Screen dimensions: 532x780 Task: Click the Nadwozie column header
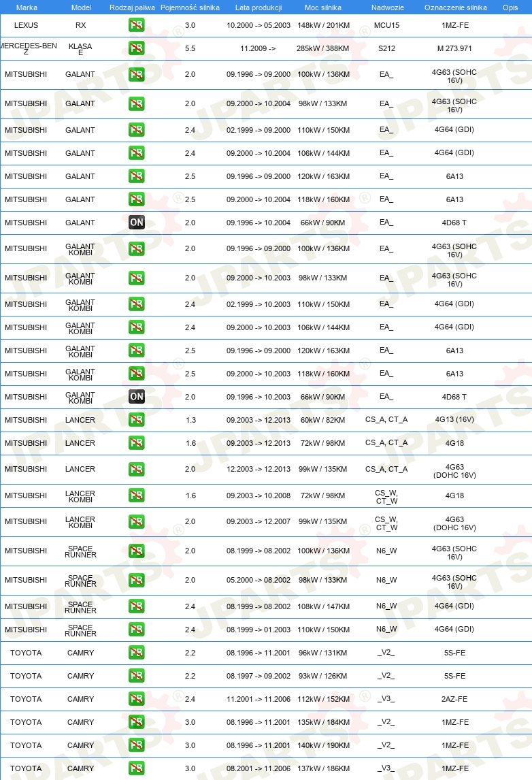pyautogui.click(x=387, y=7)
